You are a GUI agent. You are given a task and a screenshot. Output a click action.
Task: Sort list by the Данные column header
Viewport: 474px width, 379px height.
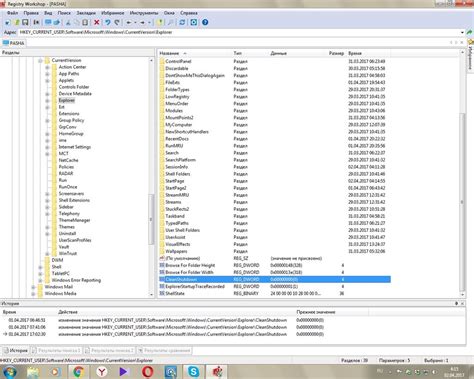pyautogui.click(x=298, y=53)
